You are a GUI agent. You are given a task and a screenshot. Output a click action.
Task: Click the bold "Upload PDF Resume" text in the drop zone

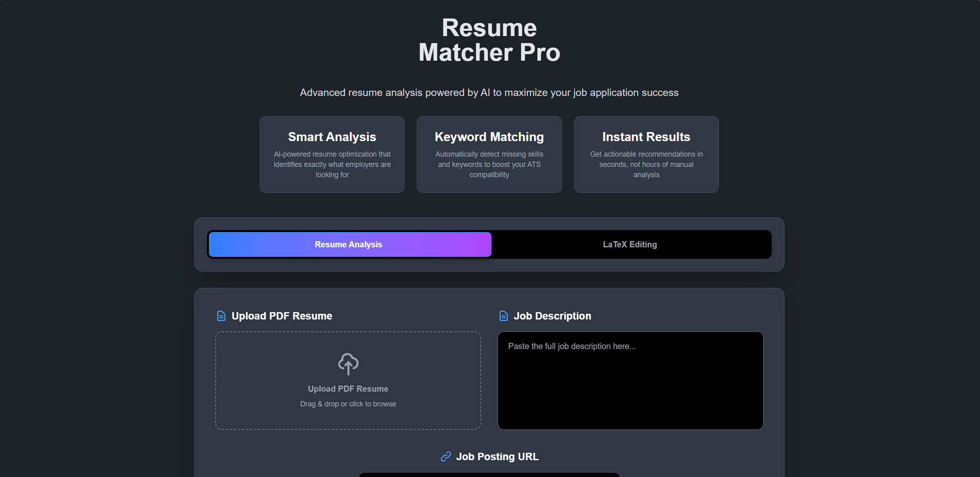coord(348,389)
